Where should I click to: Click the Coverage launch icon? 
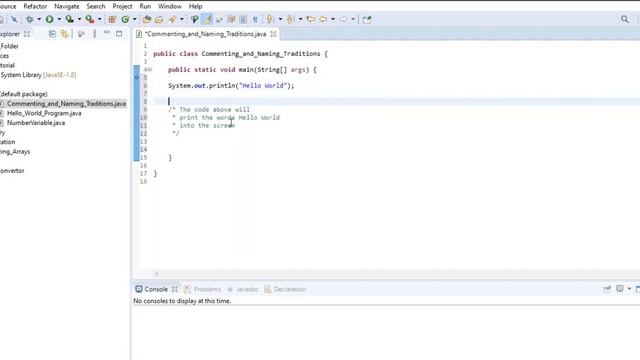coord(69,19)
